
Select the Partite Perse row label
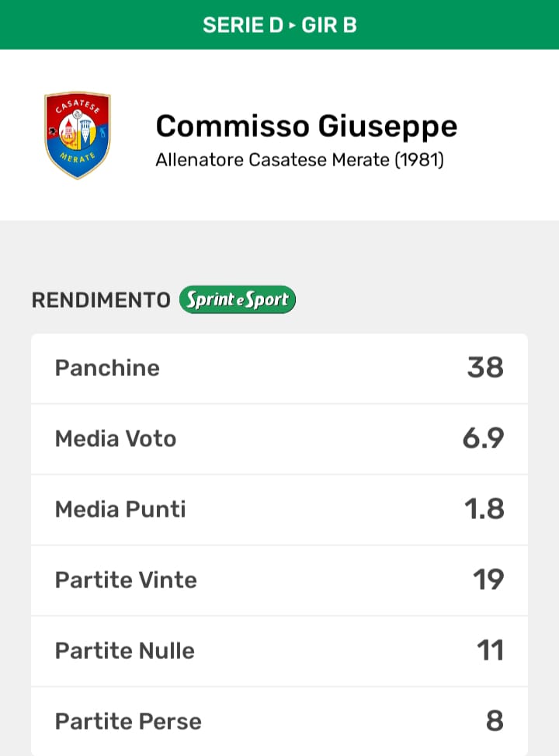[128, 721]
